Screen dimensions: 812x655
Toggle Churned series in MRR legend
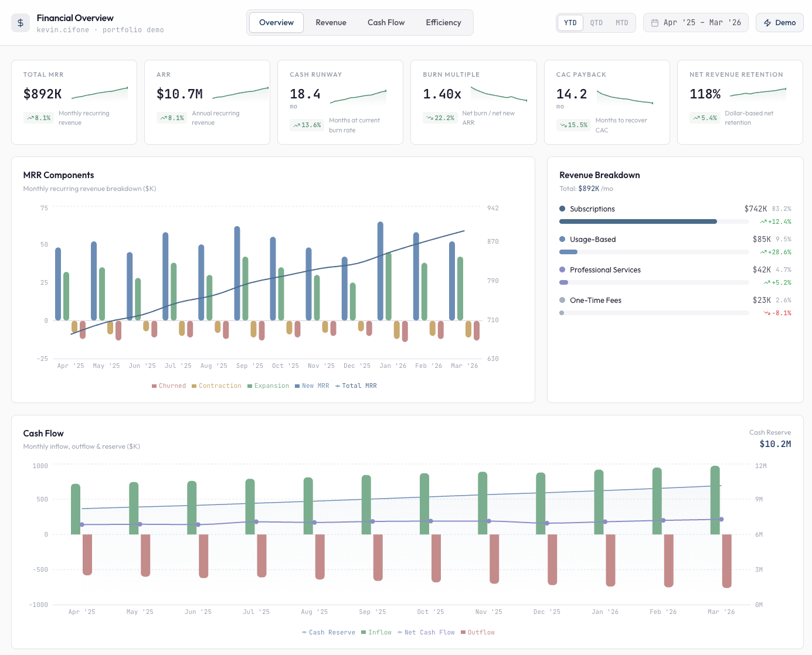click(169, 386)
